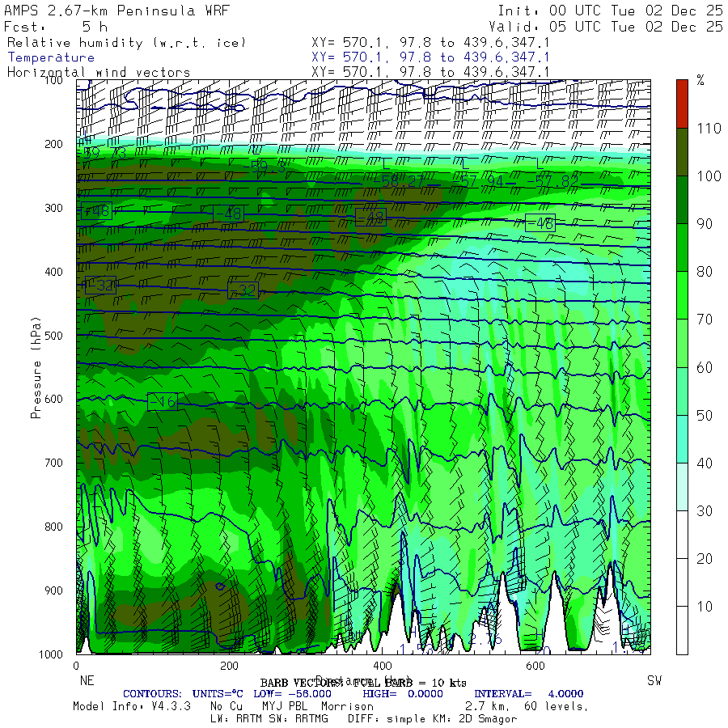Click the '%' unit label above the color bar
Screen dimensions: 728x728
point(700,81)
